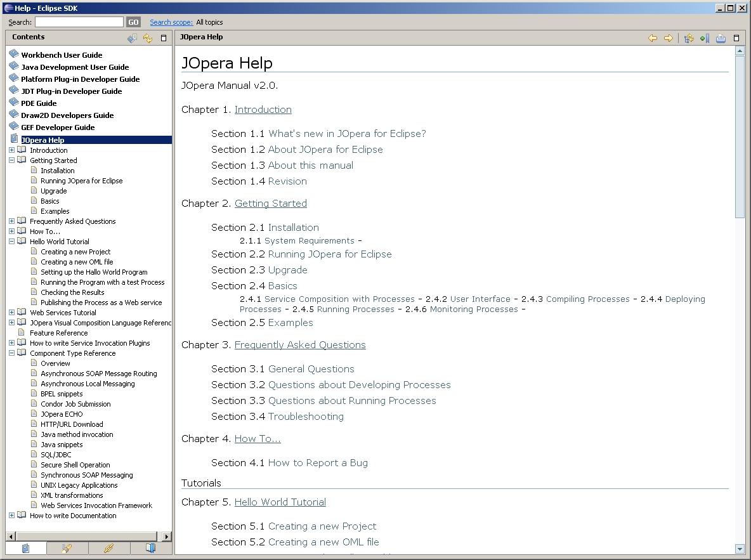The height and width of the screenshot is (560, 751).
Task: Click the page icon beside BPEL snippets
Action: [34, 393]
